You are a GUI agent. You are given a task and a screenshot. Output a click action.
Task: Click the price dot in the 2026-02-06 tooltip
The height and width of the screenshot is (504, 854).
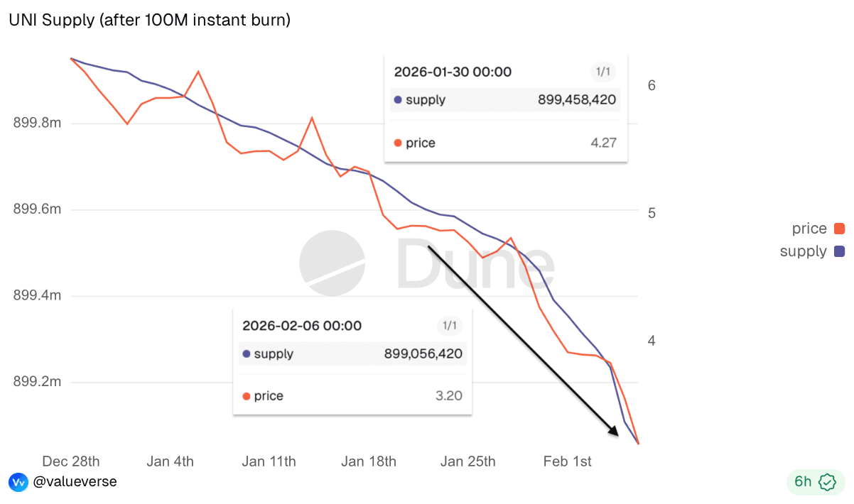coord(246,396)
